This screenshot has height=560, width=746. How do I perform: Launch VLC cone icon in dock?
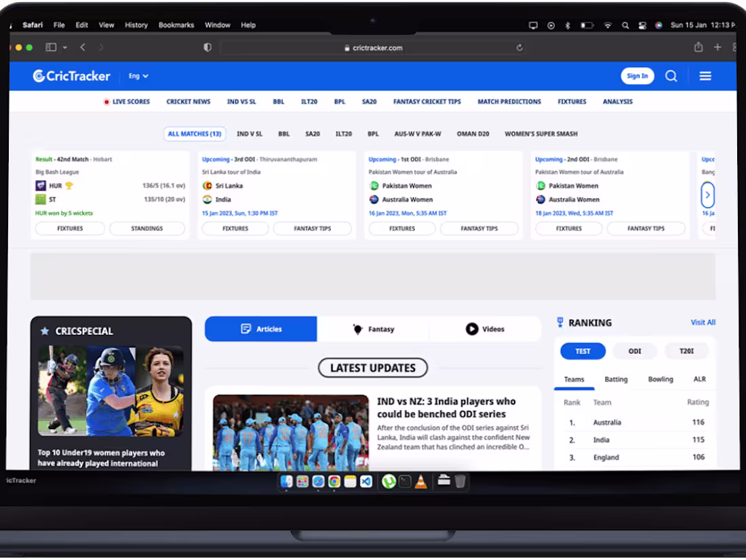coord(420,481)
